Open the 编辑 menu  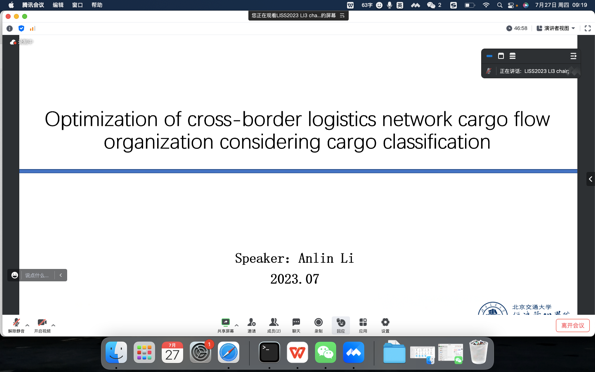(58, 5)
